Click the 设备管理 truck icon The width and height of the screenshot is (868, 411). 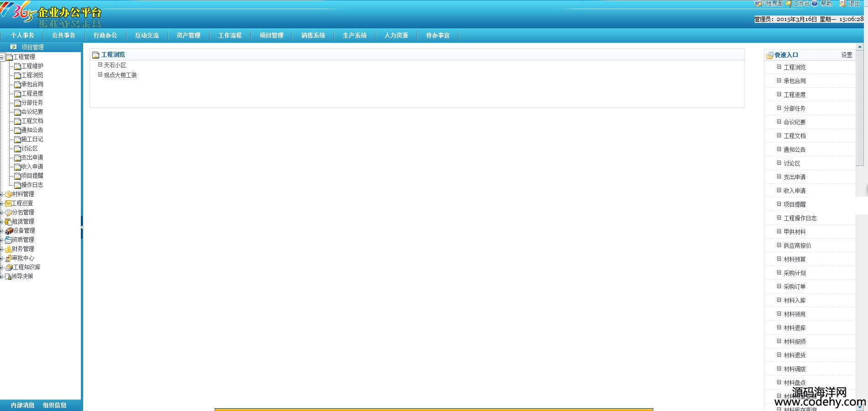coord(9,231)
